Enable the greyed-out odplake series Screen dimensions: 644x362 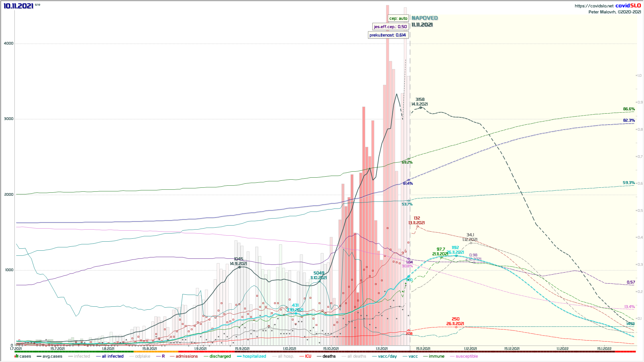pos(143,356)
